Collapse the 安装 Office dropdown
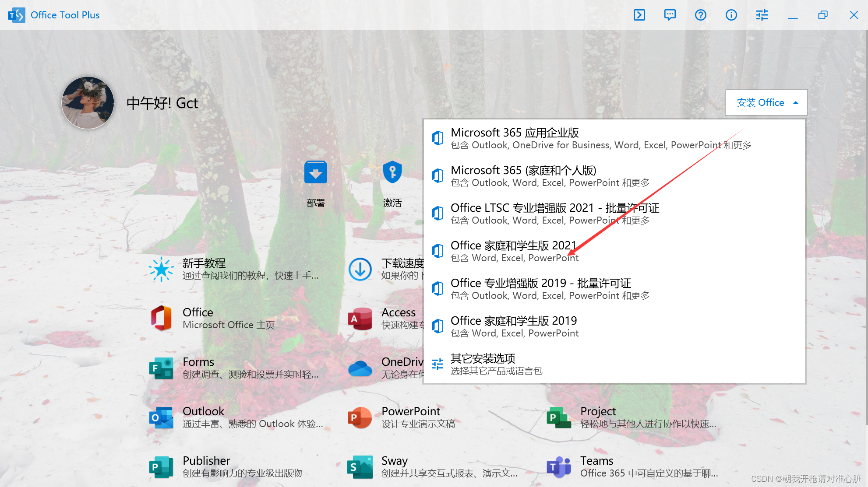Screen dimensions: 868x487 coord(766,103)
